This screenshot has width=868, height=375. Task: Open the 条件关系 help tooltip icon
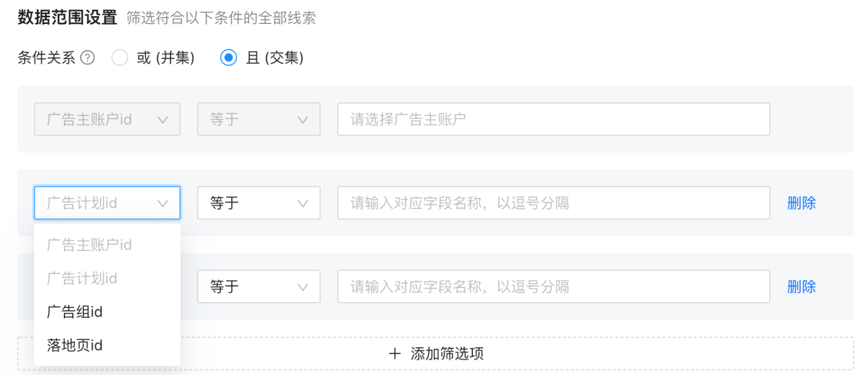[88, 57]
